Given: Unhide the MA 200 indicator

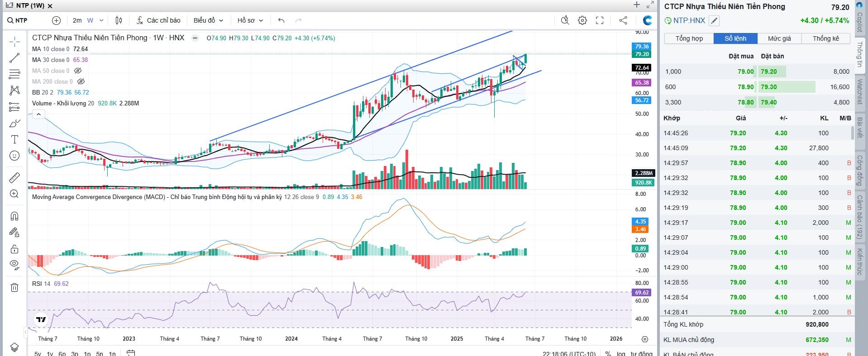Looking at the screenshot, I should point(81,81).
